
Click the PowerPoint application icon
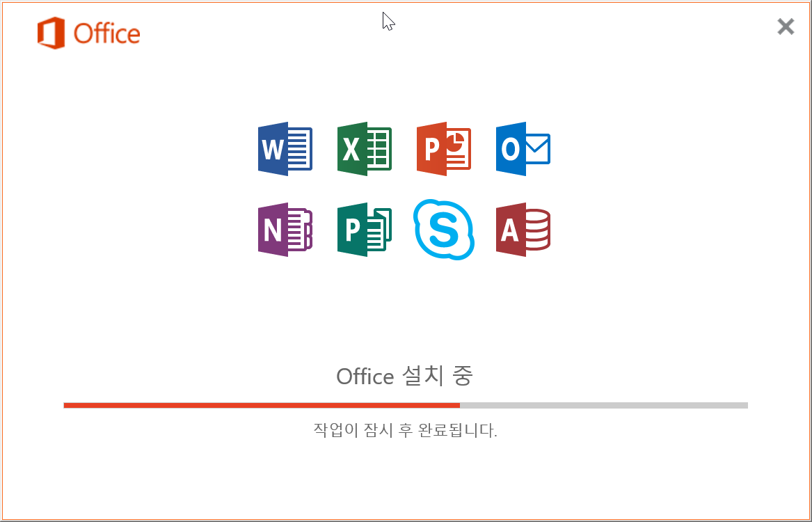444,149
